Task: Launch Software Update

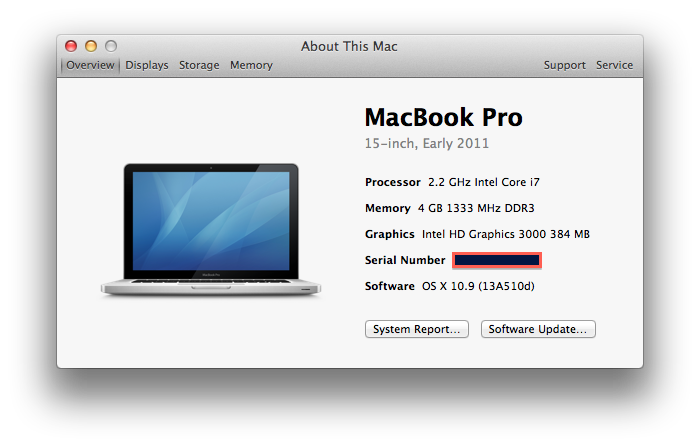Action: (538, 329)
